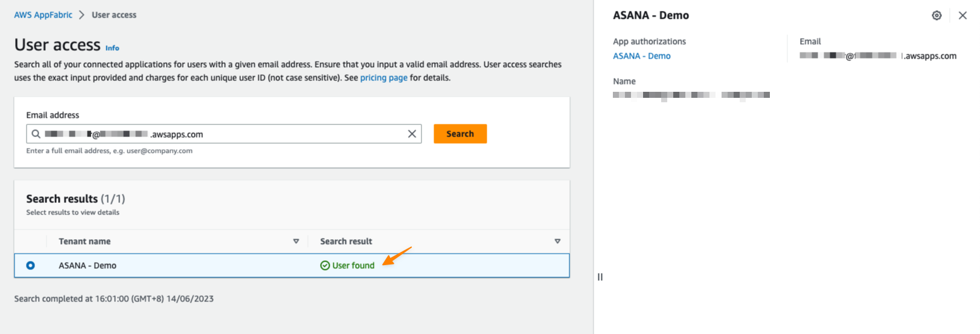Click the Tenant name column header
Viewport: 980px width, 334px height.
(85, 241)
